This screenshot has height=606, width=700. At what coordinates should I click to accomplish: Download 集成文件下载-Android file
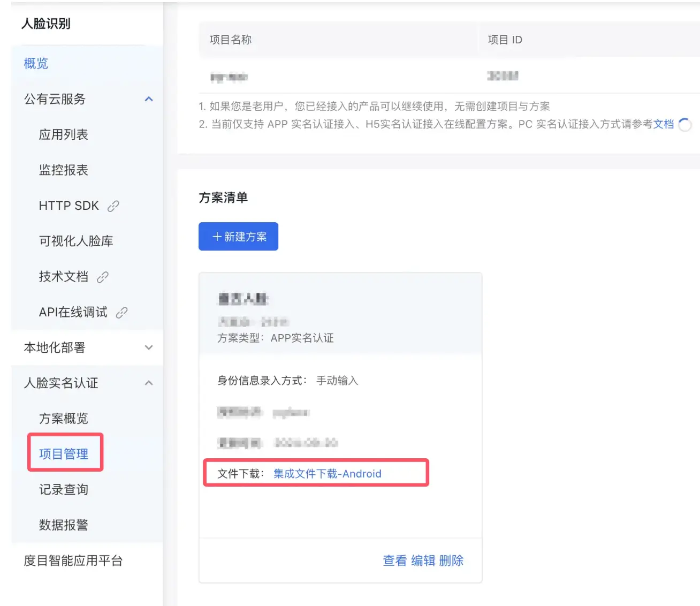coord(327,474)
